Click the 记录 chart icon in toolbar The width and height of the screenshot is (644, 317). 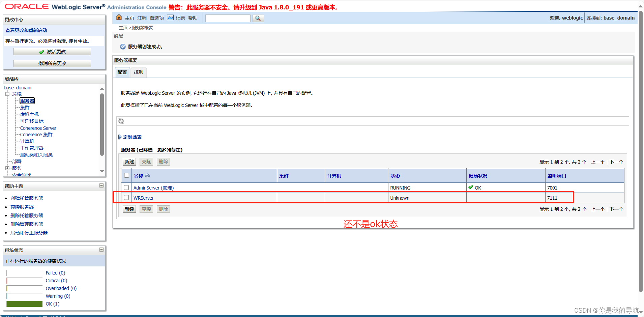pyautogui.click(x=170, y=17)
